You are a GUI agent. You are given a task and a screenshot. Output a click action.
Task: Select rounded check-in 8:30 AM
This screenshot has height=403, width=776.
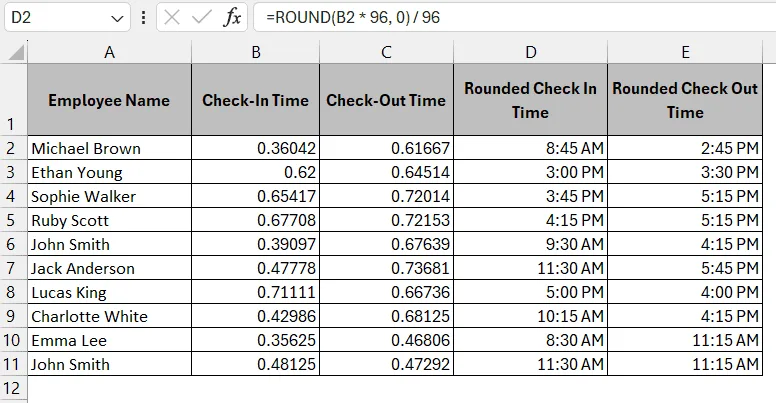pyautogui.click(x=530, y=340)
